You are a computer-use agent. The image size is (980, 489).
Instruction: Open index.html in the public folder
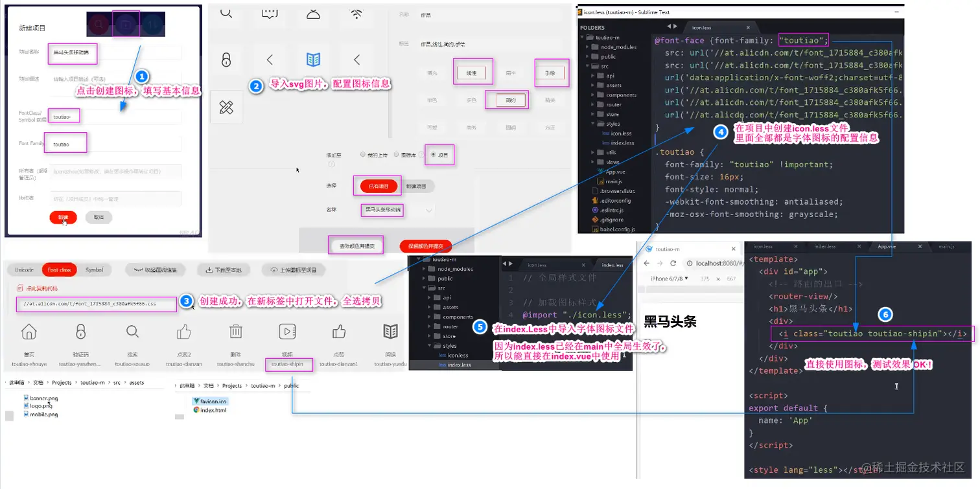pos(209,410)
